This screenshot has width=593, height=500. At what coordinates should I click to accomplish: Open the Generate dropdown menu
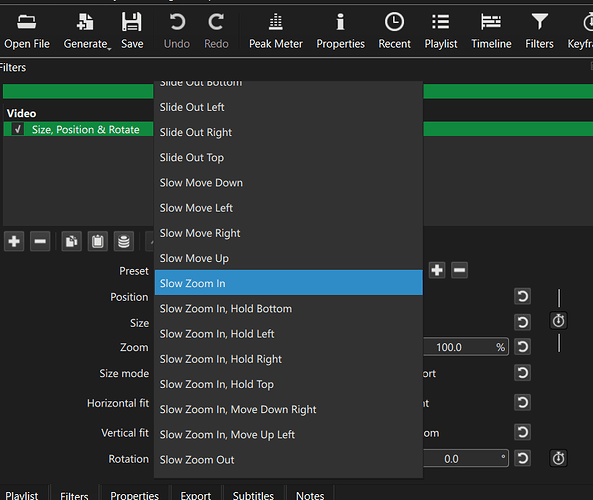coord(87,30)
